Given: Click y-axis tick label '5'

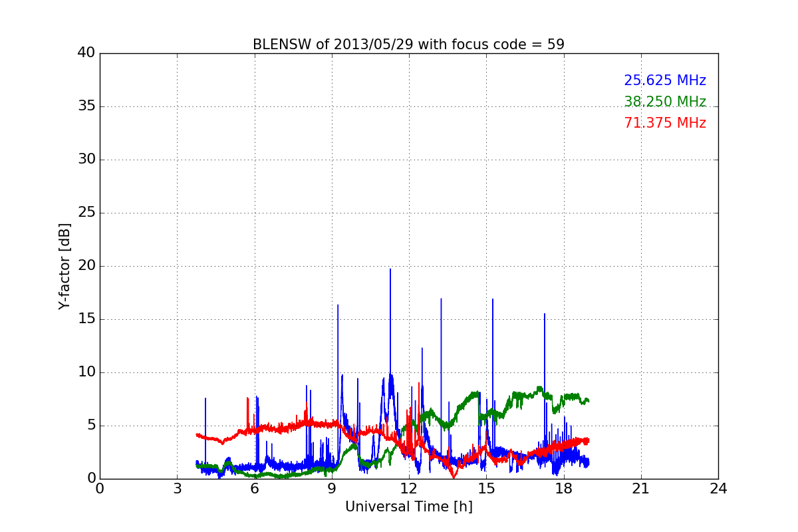Looking at the screenshot, I should coord(90,426).
